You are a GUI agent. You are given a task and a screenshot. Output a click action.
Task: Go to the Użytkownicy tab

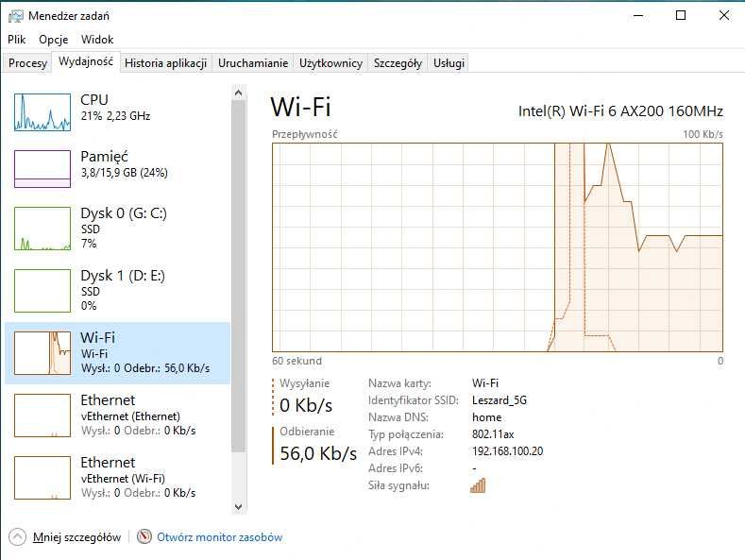(330, 62)
